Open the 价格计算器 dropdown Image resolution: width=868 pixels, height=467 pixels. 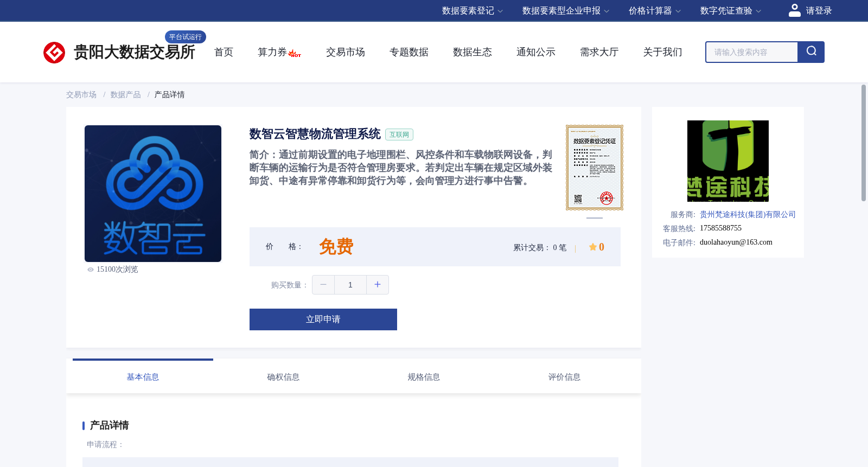click(x=655, y=11)
